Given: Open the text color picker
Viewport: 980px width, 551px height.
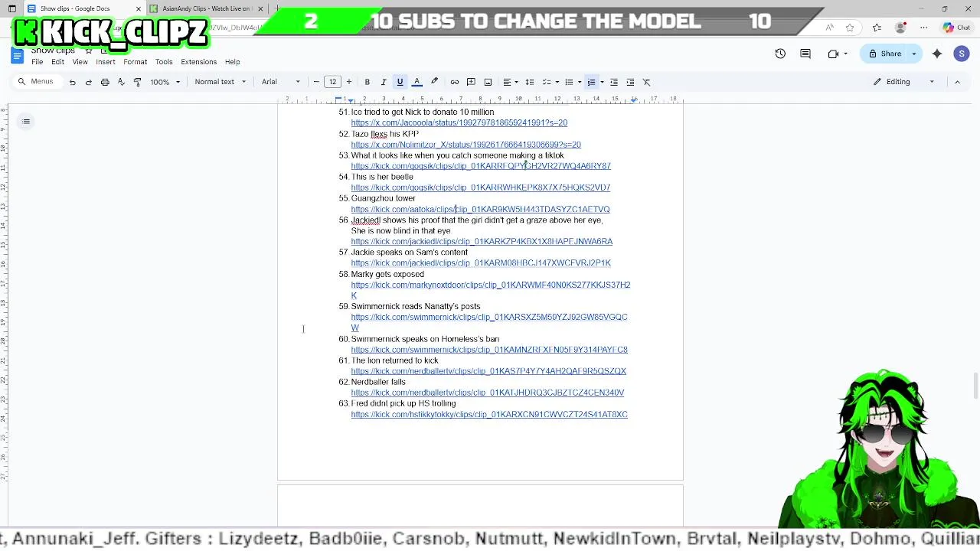Looking at the screenshot, I should tap(416, 82).
